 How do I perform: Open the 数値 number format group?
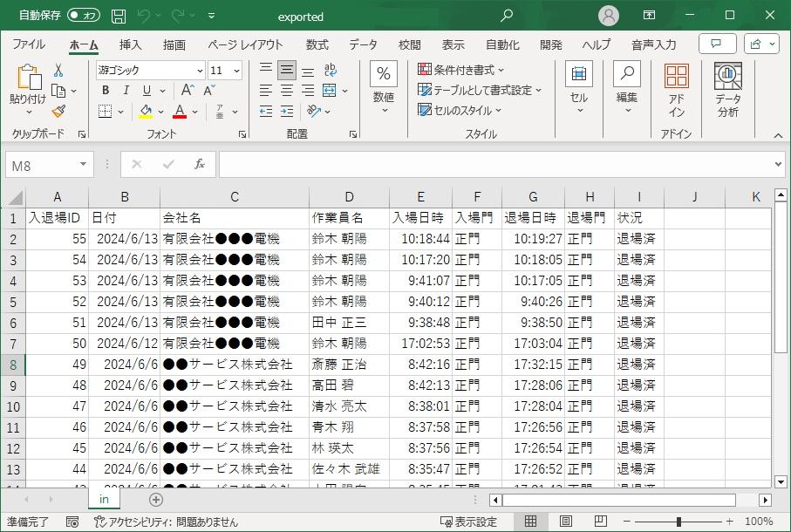384,87
